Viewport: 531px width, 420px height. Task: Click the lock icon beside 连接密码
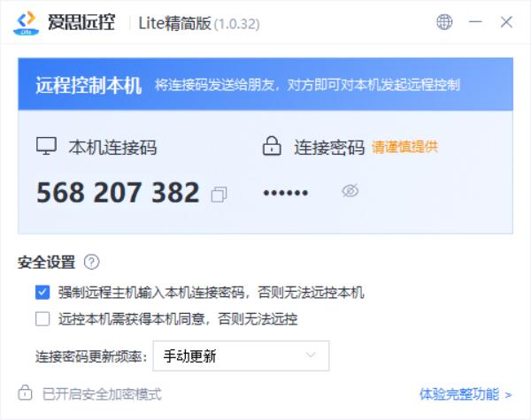(272, 146)
